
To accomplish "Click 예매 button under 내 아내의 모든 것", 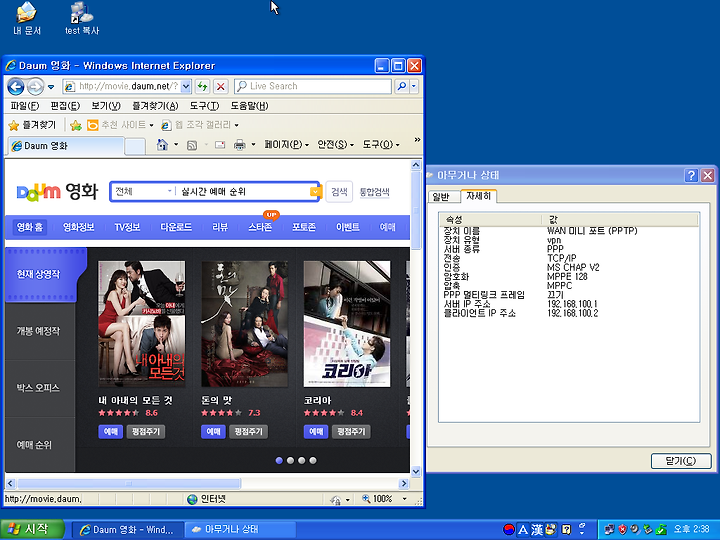I will (111, 432).
